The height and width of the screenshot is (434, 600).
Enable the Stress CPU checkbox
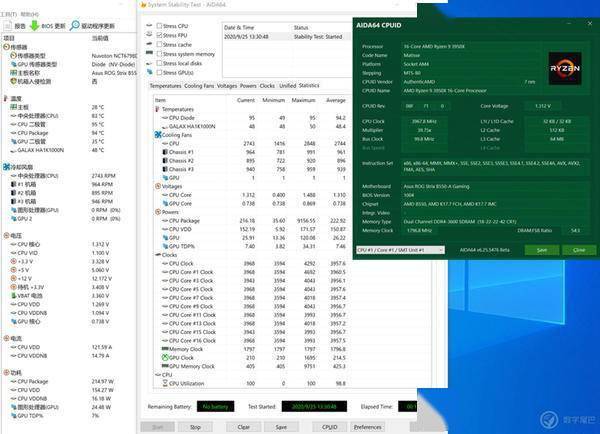pos(159,26)
